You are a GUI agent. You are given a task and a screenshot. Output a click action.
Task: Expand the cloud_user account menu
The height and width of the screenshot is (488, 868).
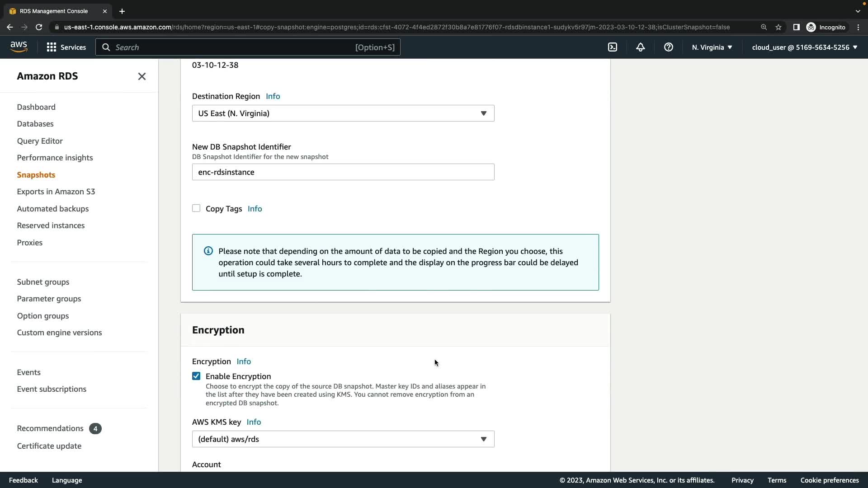[x=805, y=47]
